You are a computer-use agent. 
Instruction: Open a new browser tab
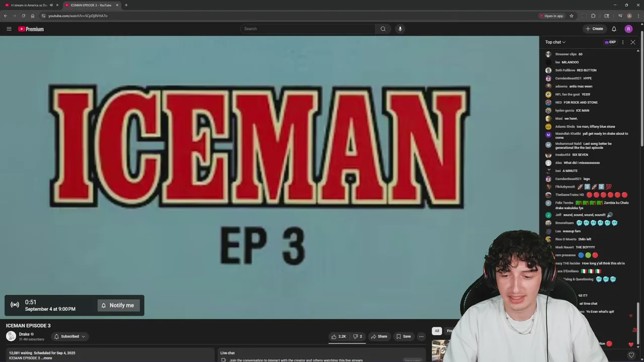click(x=126, y=5)
